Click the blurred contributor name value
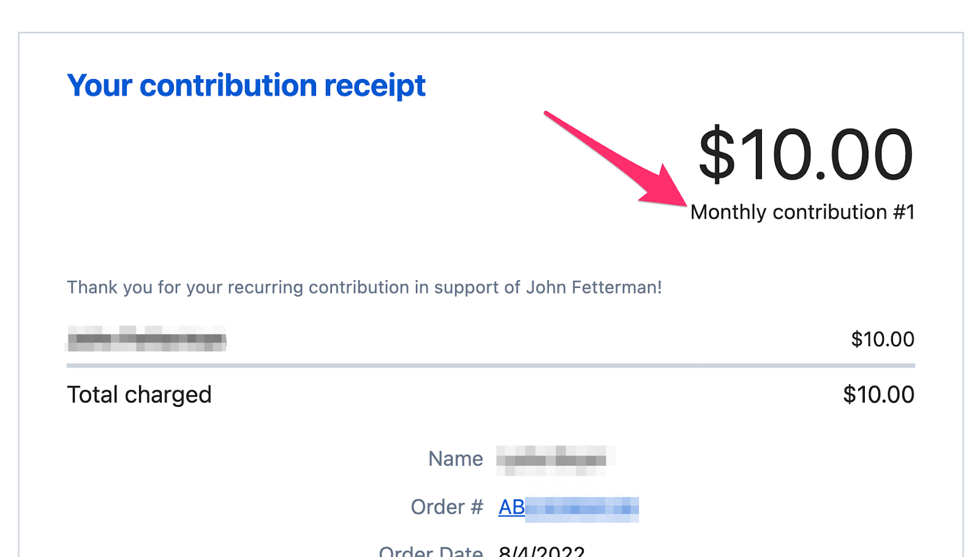 pos(554,460)
